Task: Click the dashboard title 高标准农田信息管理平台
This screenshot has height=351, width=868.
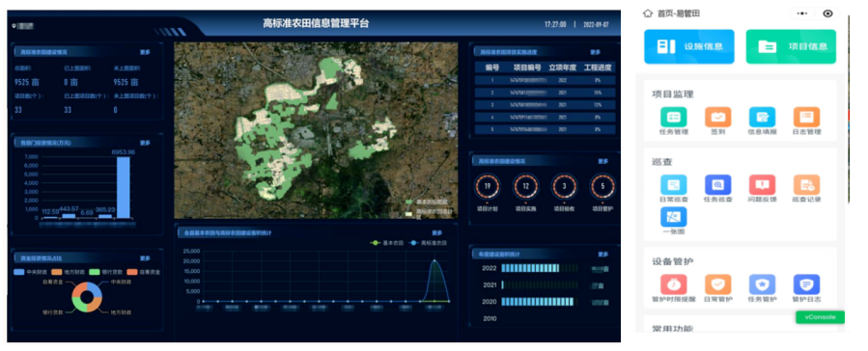Action: [x=316, y=24]
